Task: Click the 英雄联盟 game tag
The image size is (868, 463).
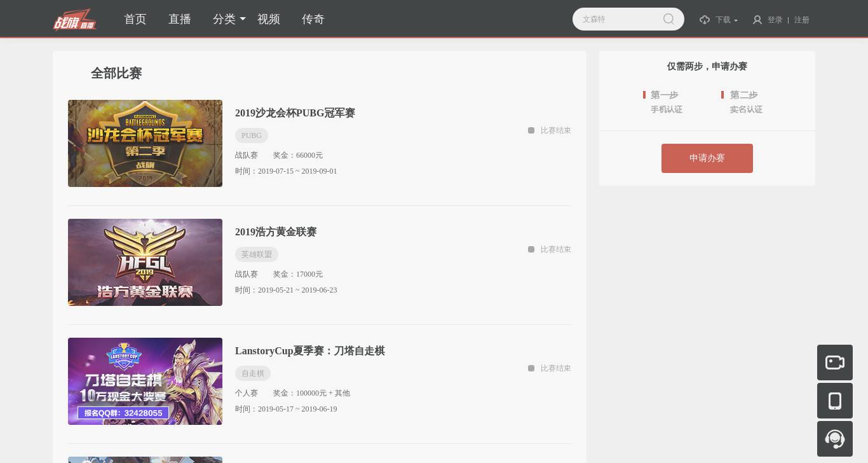Action: click(x=257, y=254)
